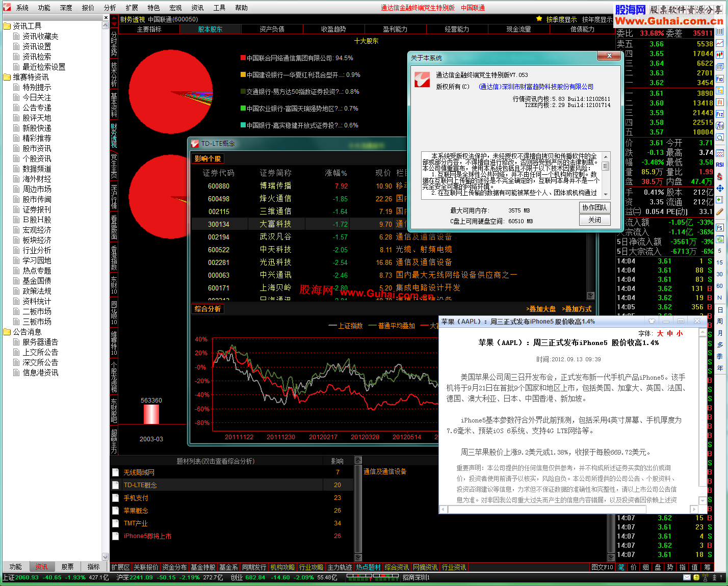728x586 pixels.
Task: Select 筹 tab at bottom right
Action: tap(707, 567)
